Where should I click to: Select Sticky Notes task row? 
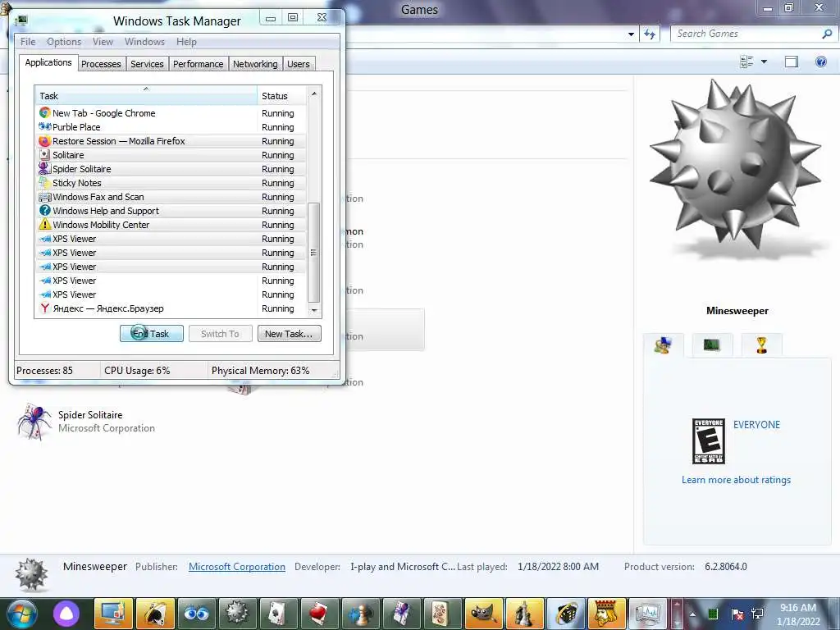click(171, 183)
